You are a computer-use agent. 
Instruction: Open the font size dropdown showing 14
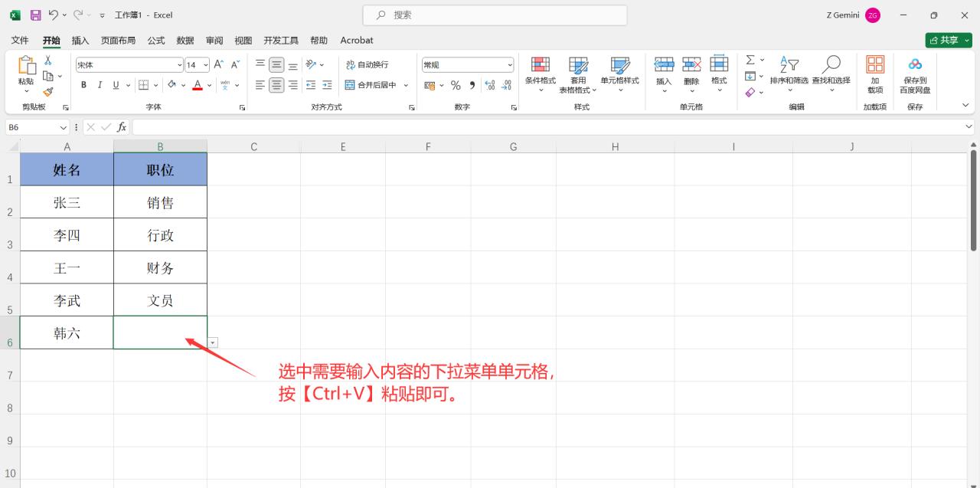[205, 65]
